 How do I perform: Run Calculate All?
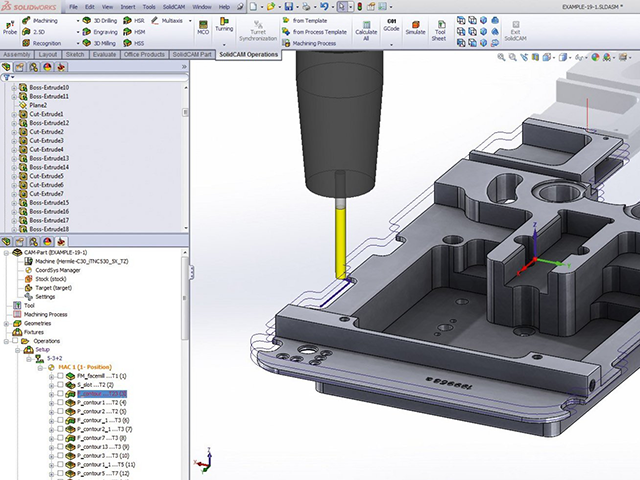pos(366,31)
